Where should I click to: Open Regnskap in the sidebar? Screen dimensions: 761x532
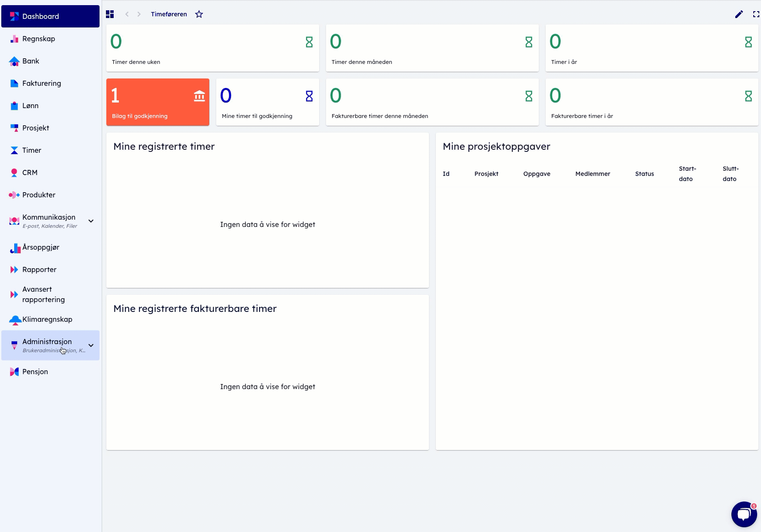(x=39, y=39)
